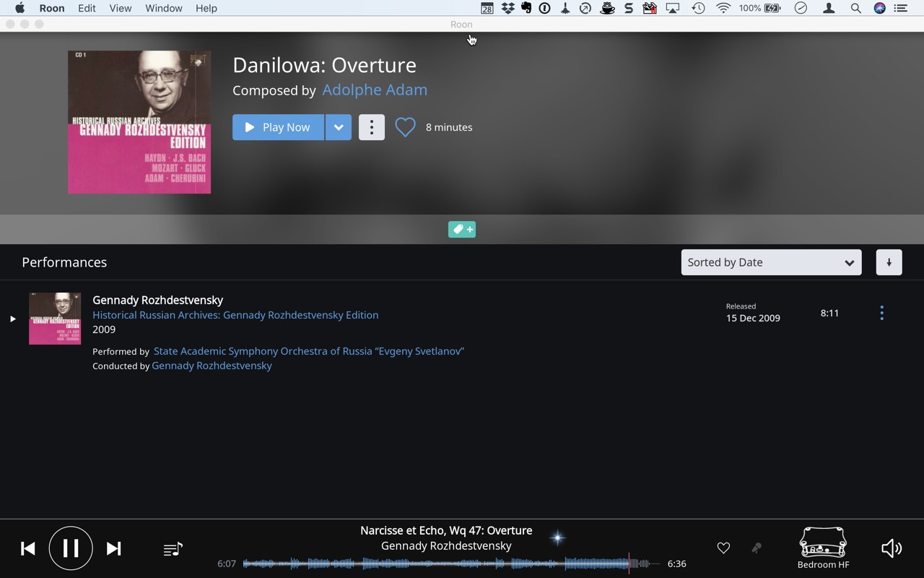924x578 pixels.
Task: Click the Evernote menu bar icon
Action: coord(526,8)
